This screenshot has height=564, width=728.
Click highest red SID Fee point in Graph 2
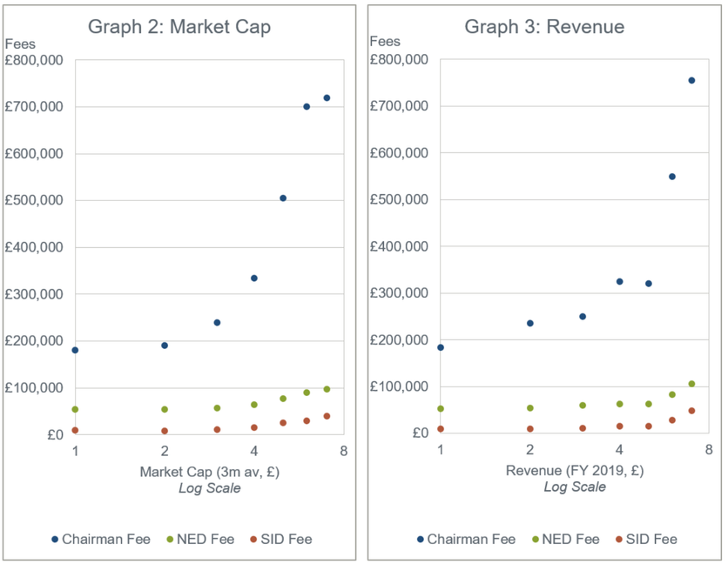coord(327,416)
